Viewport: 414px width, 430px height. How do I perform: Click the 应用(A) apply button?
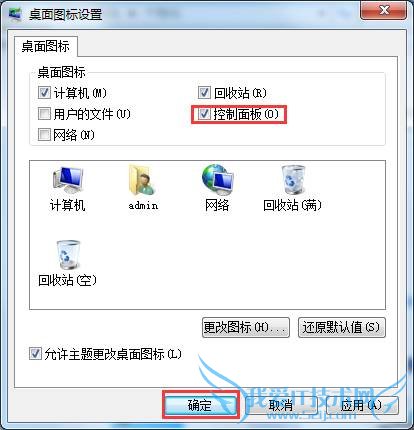point(362,405)
